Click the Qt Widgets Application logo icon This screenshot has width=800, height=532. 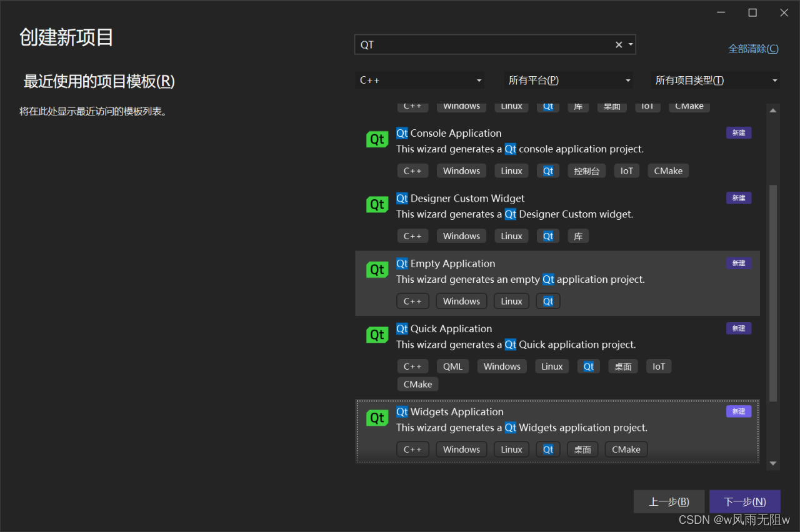tap(377, 418)
